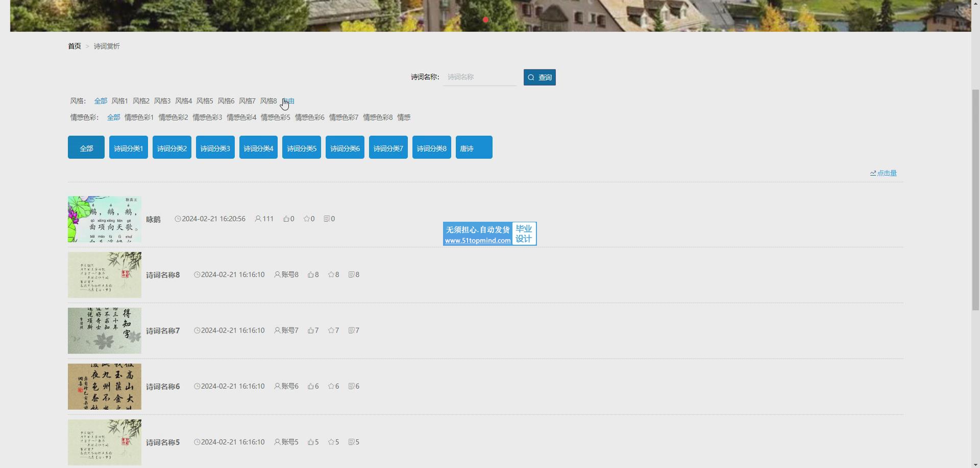Click the user icon next to 账号5

[277, 442]
